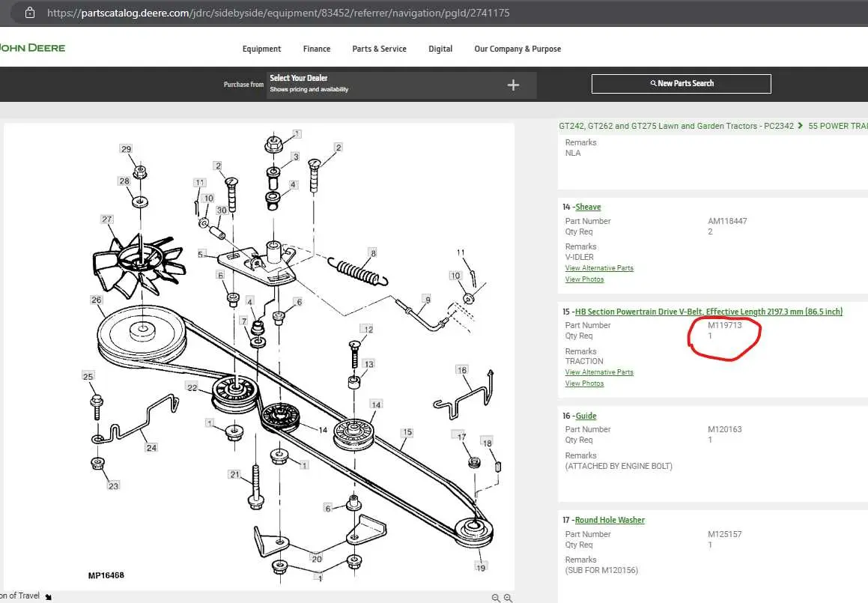The width and height of the screenshot is (868, 603).
Task: Click the plus icon in Select Your Dealer
Action: coord(513,85)
